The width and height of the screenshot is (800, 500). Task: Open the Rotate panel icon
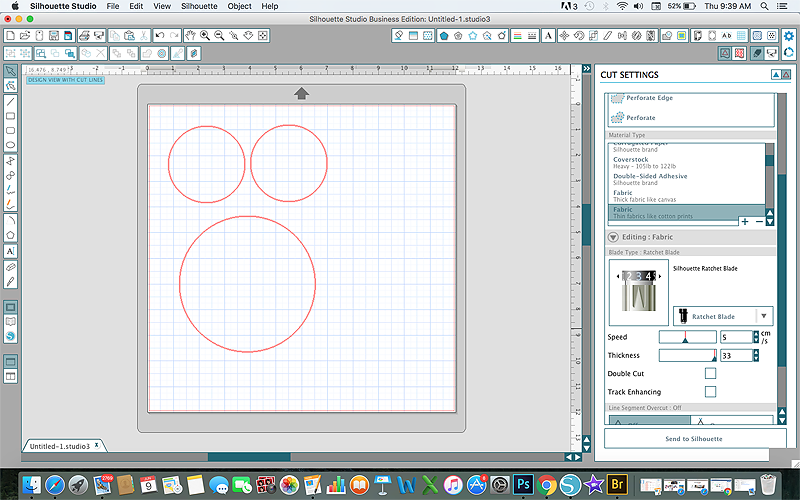(x=579, y=36)
